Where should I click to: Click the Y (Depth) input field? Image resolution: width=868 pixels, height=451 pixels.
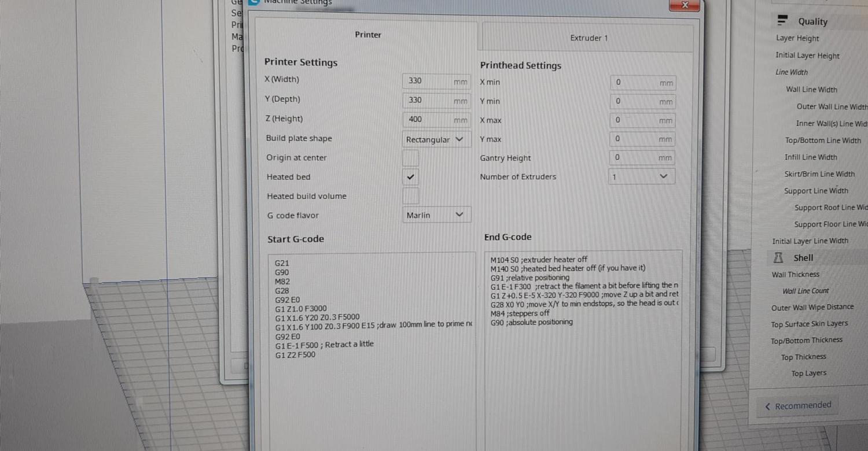436,101
